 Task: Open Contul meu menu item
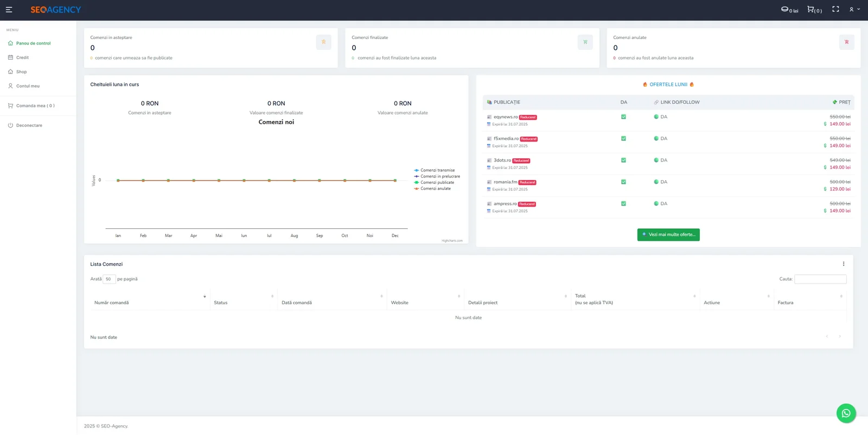point(28,86)
